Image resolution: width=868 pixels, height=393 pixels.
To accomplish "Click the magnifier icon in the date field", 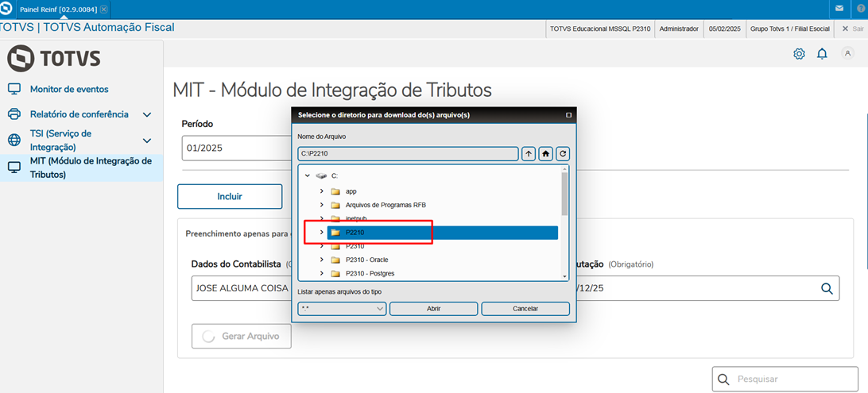I will [827, 288].
